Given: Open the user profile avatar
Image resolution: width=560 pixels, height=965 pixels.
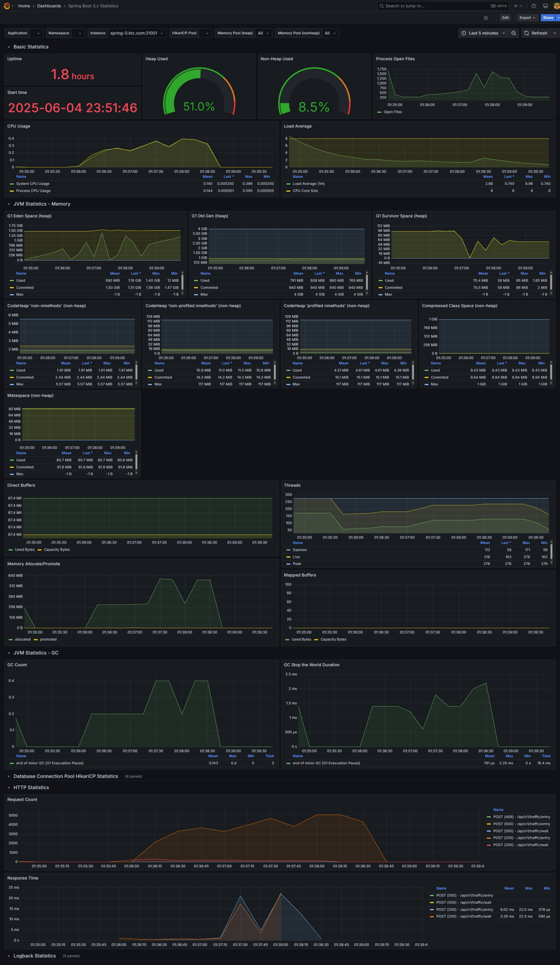Looking at the screenshot, I should tap(557, 6).
